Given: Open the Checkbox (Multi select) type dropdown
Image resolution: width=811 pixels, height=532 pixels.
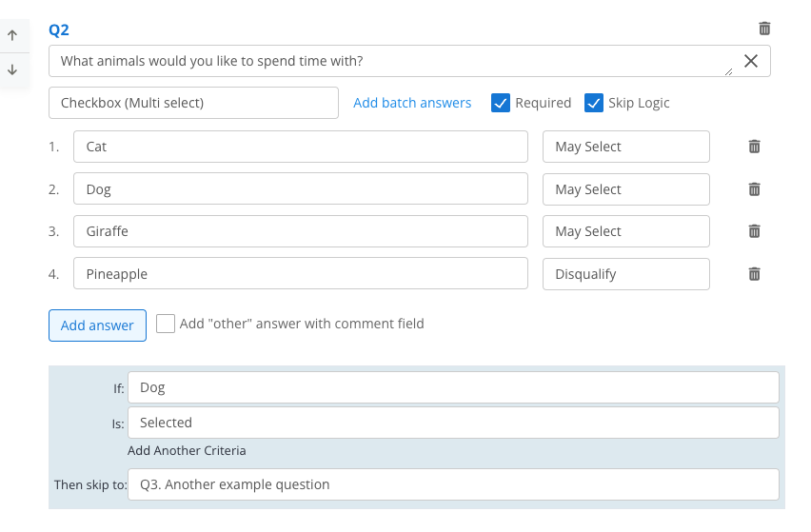Looking at the screenshot, I should (193, 103).
